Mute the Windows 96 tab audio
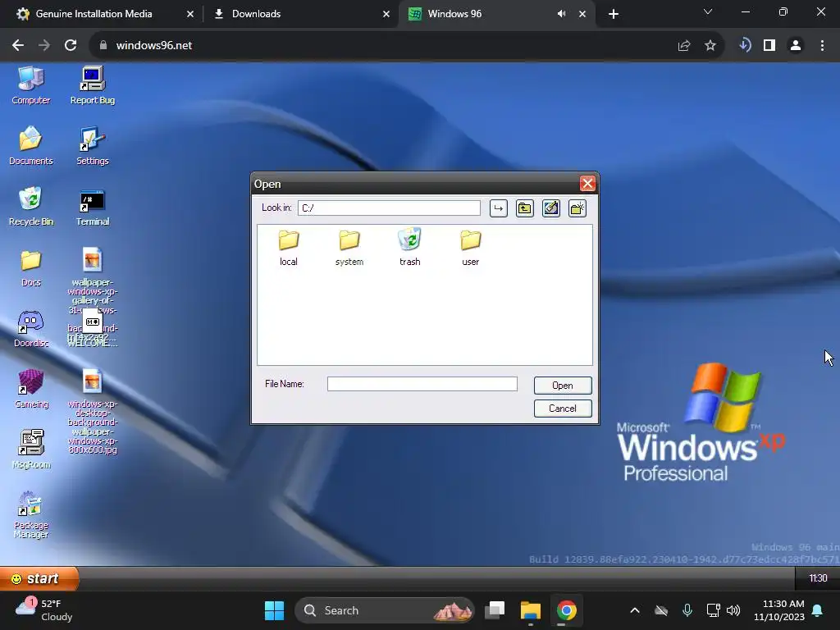Viewport: 840px width, 630px height. coord(561,14)
